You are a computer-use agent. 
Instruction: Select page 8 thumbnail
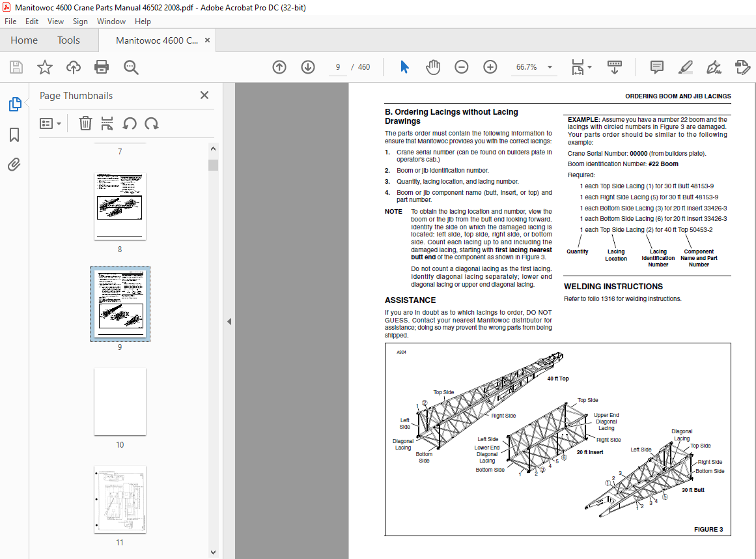pos(120,206)
